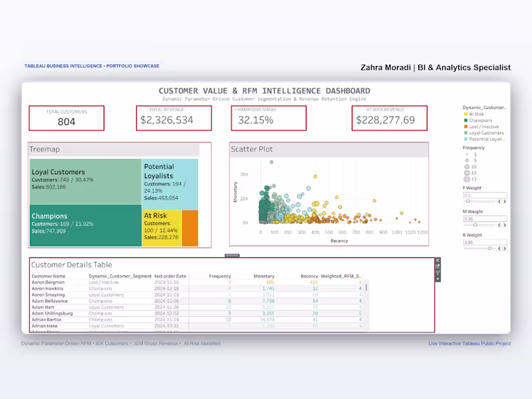Decrease F Weight with left arrow
The height and width of the screenshot is (399, 532).
pyautogui.click(x=499, y=201)
